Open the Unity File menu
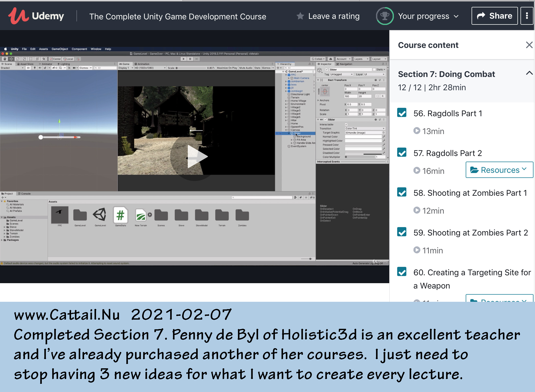Screen dimensions: 535x392 click(x=24, y=49)
